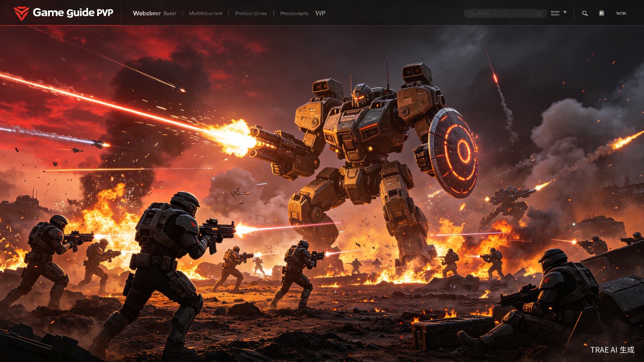Click the NOR. label at header right

pos(621,13)
